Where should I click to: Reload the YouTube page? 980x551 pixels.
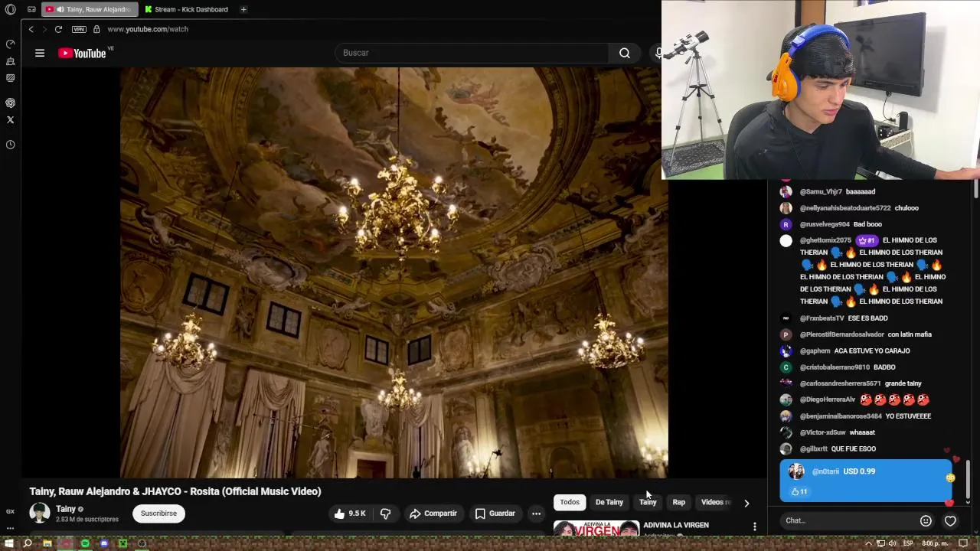click(x=58, y=29)
